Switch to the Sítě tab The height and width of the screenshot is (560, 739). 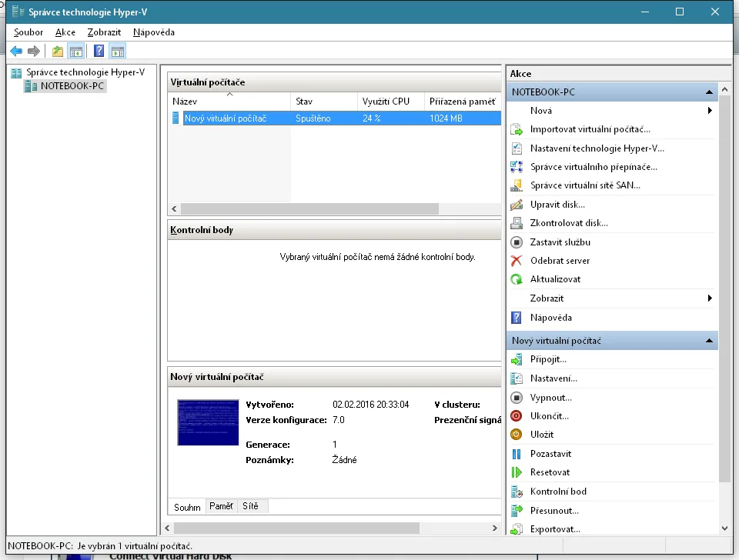(250, 506)
